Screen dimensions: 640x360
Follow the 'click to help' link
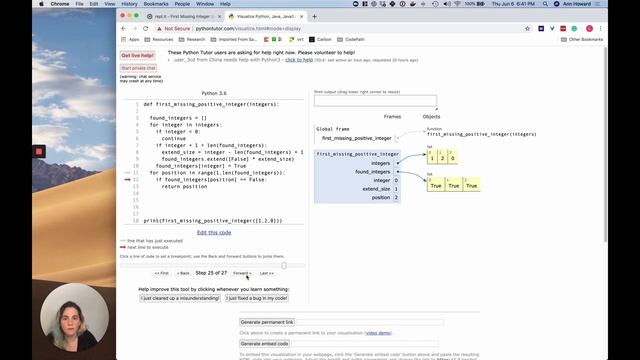(299, 60)
